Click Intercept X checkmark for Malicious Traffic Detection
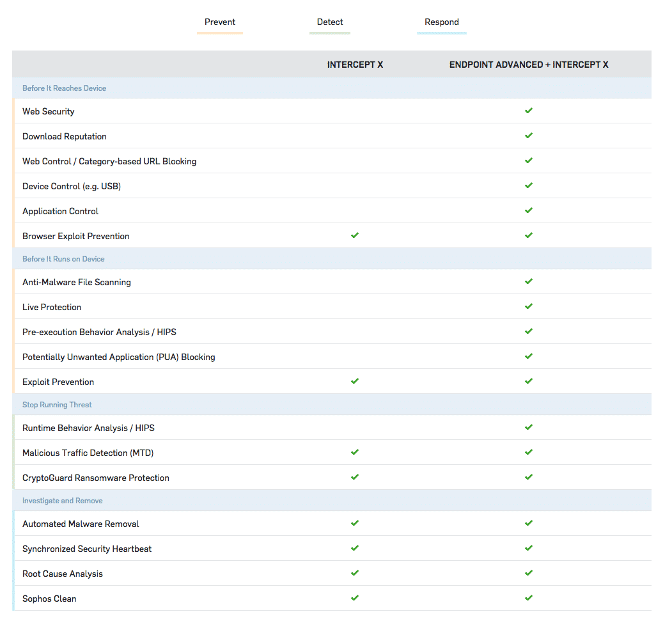Viewport: 672px width, 635px height. click(355, 452)
